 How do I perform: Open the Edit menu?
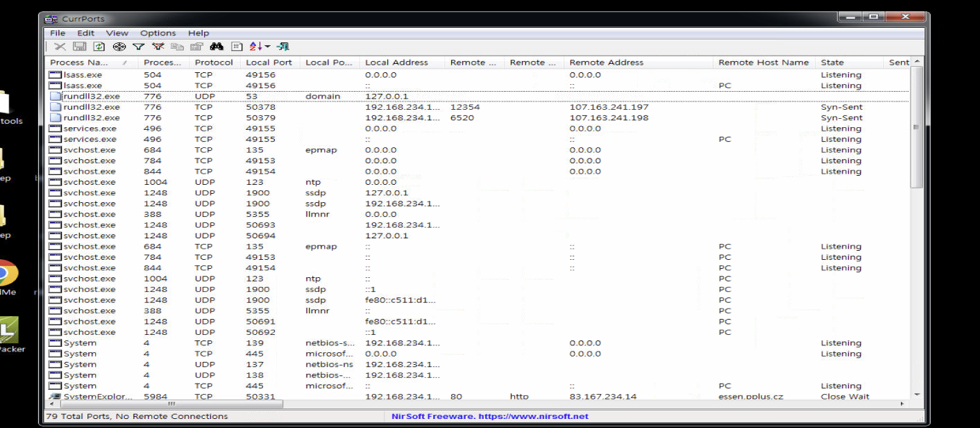click(x=85, y=33)
